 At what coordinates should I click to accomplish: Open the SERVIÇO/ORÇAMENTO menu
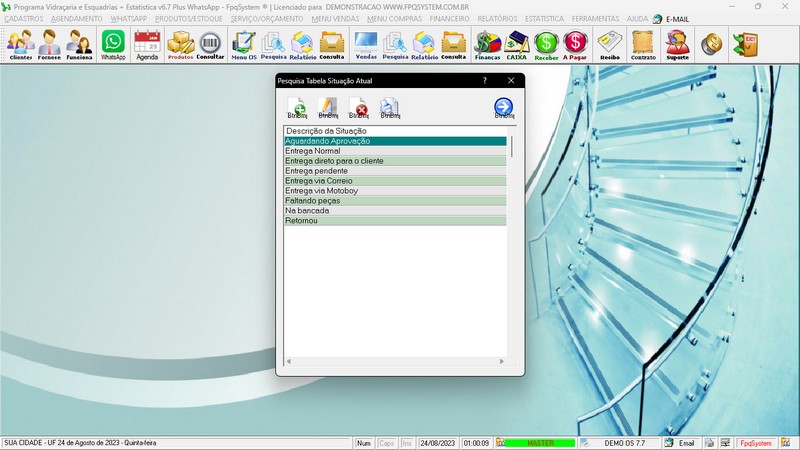(267, 19)
